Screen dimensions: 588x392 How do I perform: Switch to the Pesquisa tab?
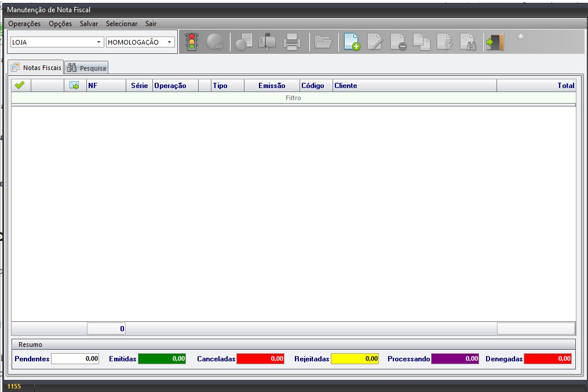point(87,68)
